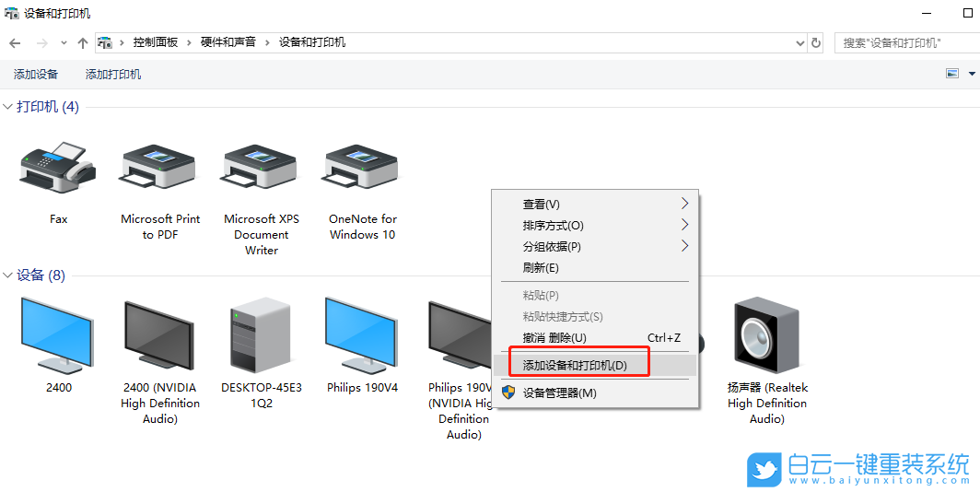Click the view-mode icon in the toolbar

pyautogui.click(x=952, y=74)
